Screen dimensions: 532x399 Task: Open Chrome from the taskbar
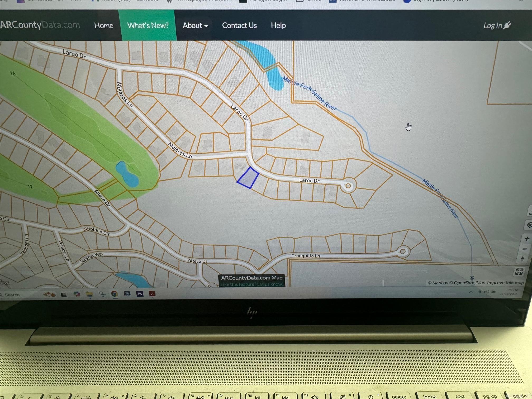[115, 294]
